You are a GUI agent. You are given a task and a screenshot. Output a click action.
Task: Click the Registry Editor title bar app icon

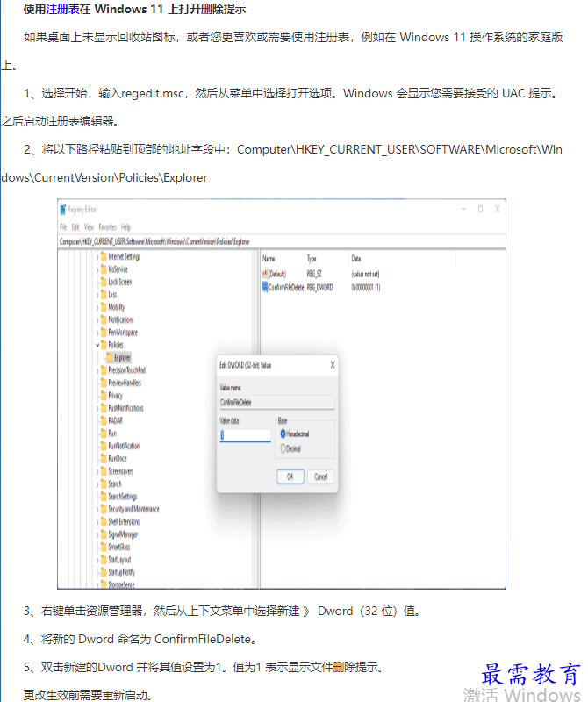[63, 209]
